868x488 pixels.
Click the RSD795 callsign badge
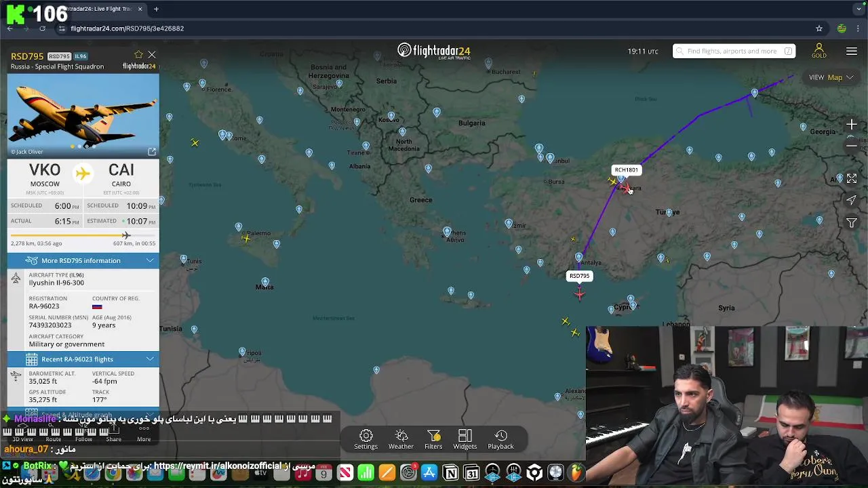coord(59,56)
